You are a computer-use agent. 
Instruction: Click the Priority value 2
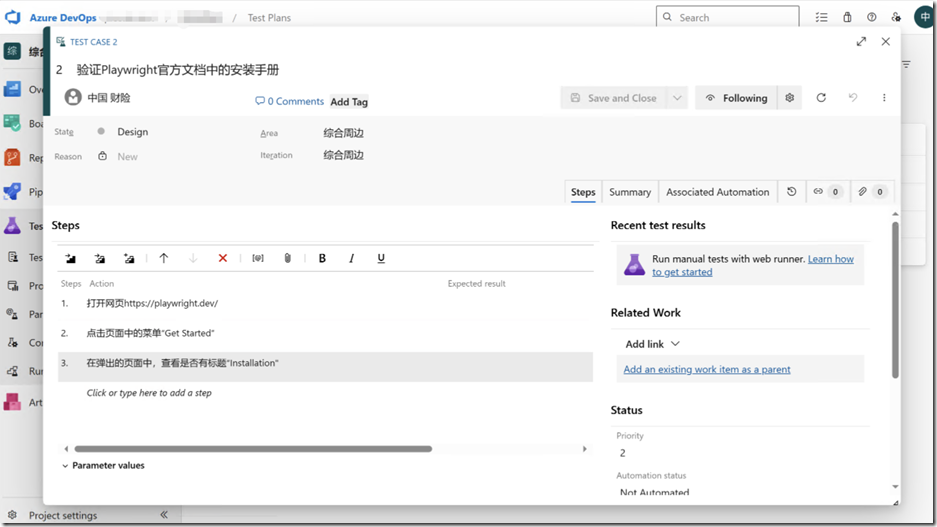[623, 453]
